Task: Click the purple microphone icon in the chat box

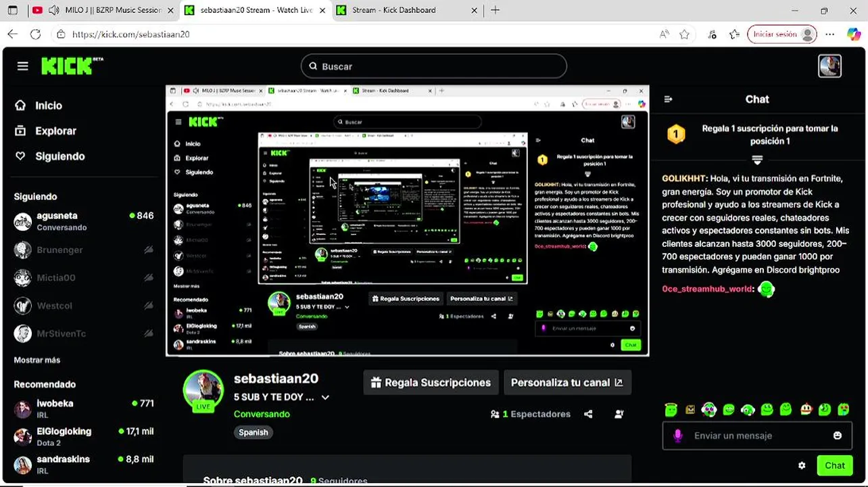Action: 677,436
